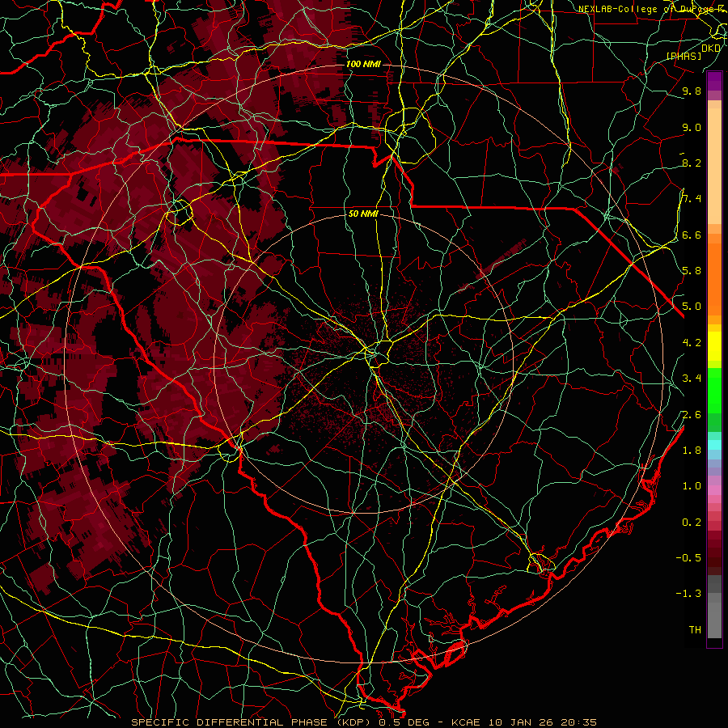The height and width of the screenshot is (728, 728).
Task: Click the orange band of the color bar
Action: point(714,278)
